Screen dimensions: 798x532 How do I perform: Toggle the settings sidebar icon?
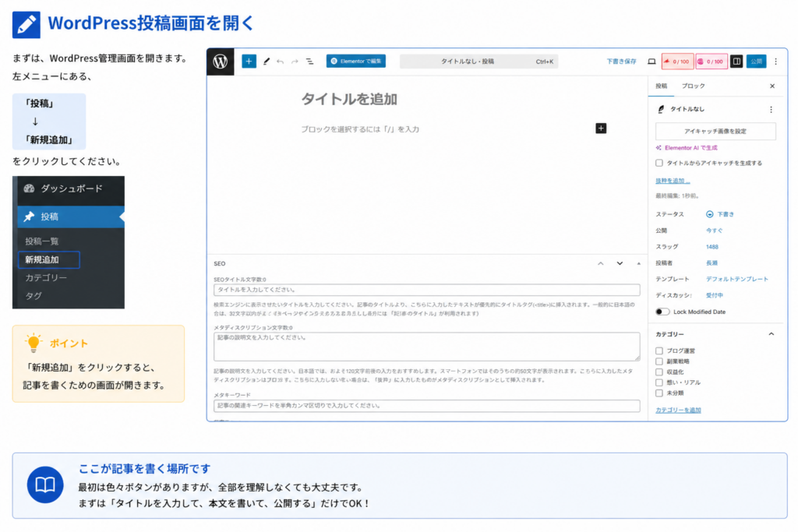coord(736,62)
